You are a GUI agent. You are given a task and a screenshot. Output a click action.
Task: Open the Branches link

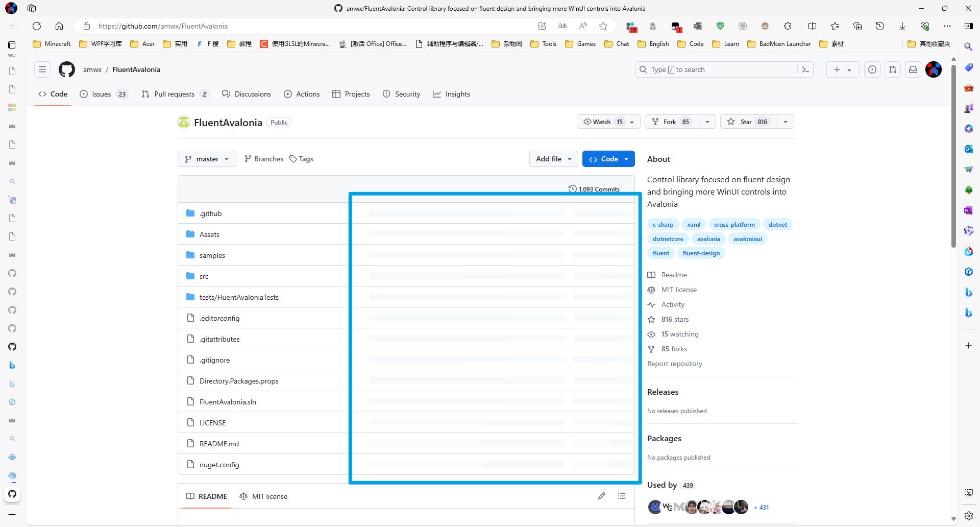(x=264, y=159)
